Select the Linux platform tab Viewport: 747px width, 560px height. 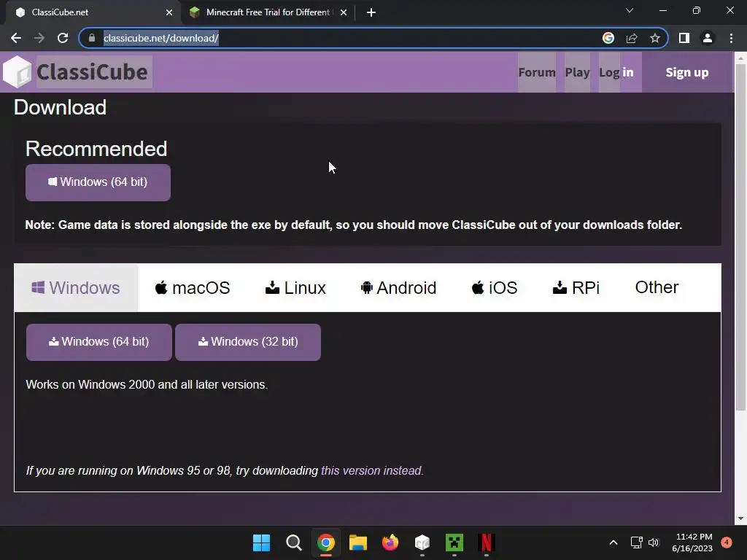tap(295, 287)
